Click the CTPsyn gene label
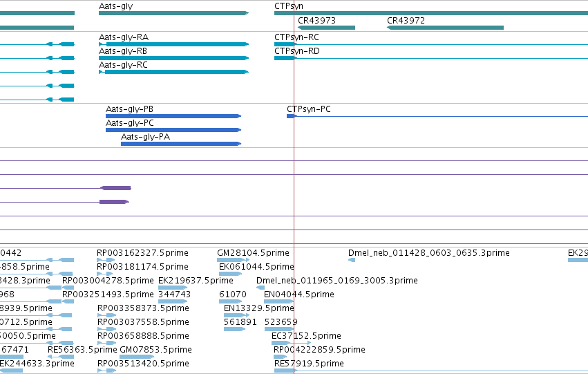This screenshot has height=374, width=588. (289, 6)
